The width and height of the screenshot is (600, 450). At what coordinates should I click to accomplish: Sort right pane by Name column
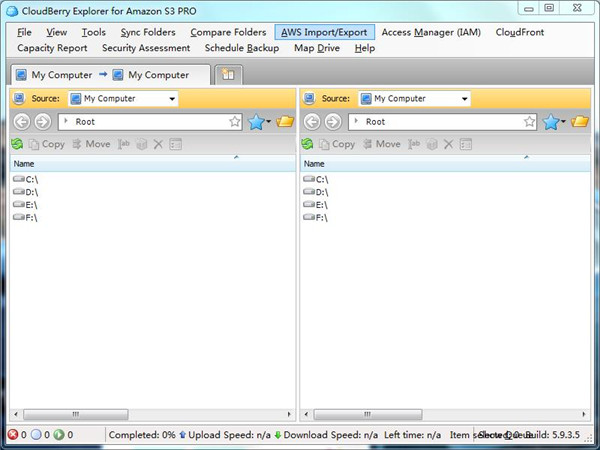[x=445, y=164]
